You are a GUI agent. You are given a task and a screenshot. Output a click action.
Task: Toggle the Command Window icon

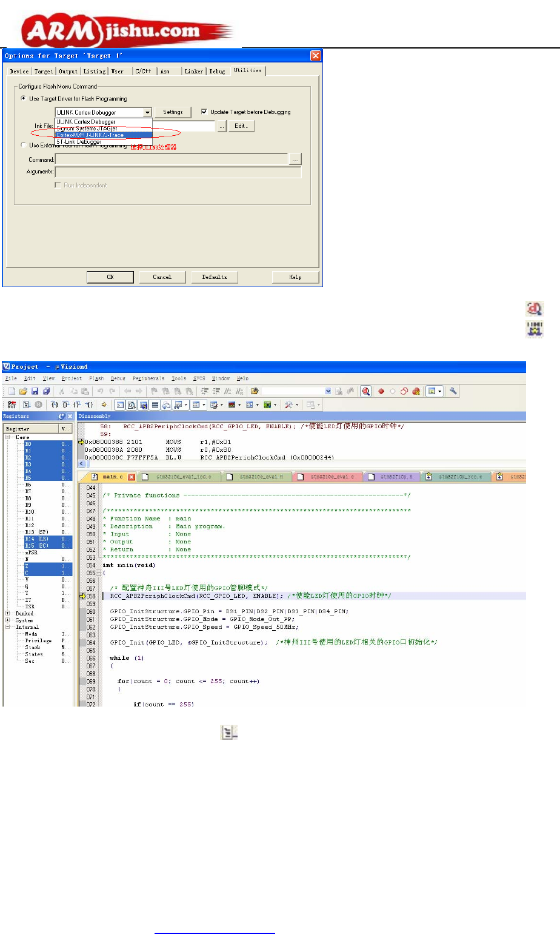tap(120, 405)
